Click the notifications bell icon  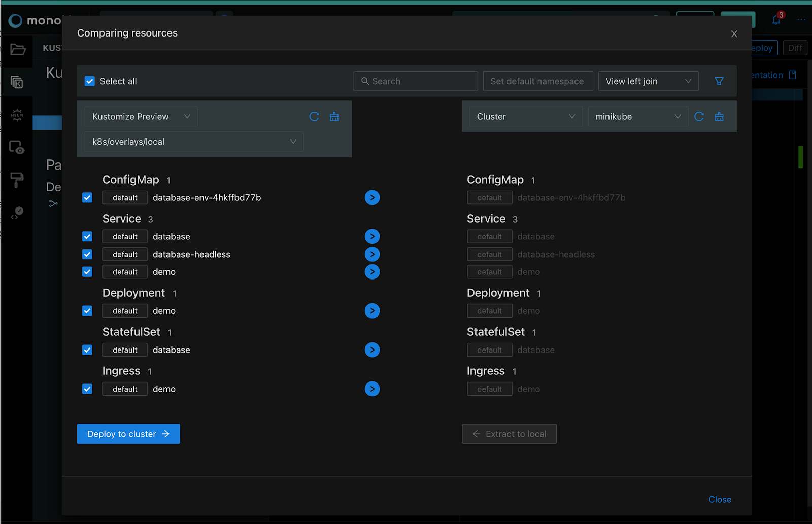[776, 20]
